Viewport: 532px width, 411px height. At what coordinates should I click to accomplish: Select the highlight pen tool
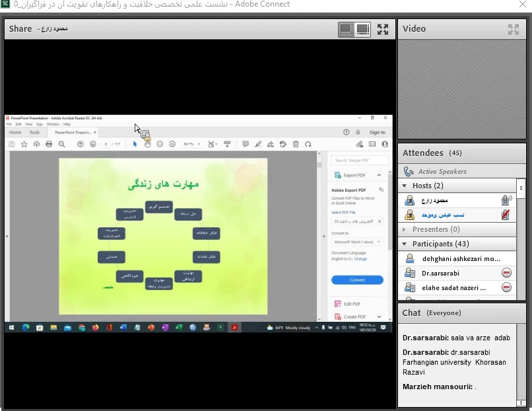click(x=258, y=144)
